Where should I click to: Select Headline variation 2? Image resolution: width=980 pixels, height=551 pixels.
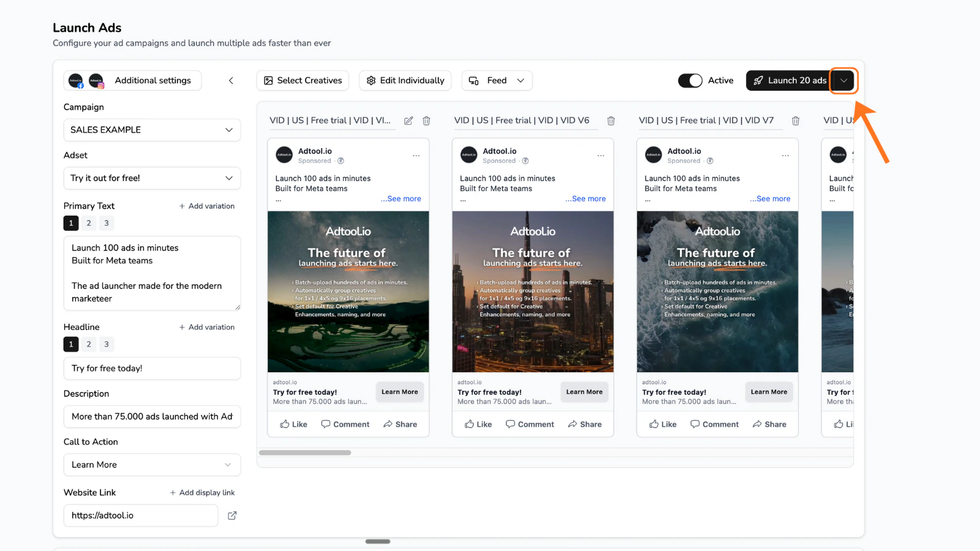(x=89, y=345)
